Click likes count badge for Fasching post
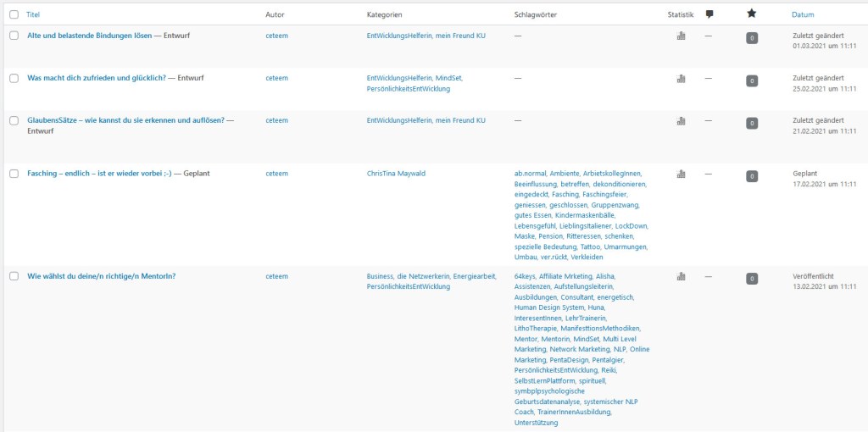This screenshot has height=432, width=868. (751, 176)
